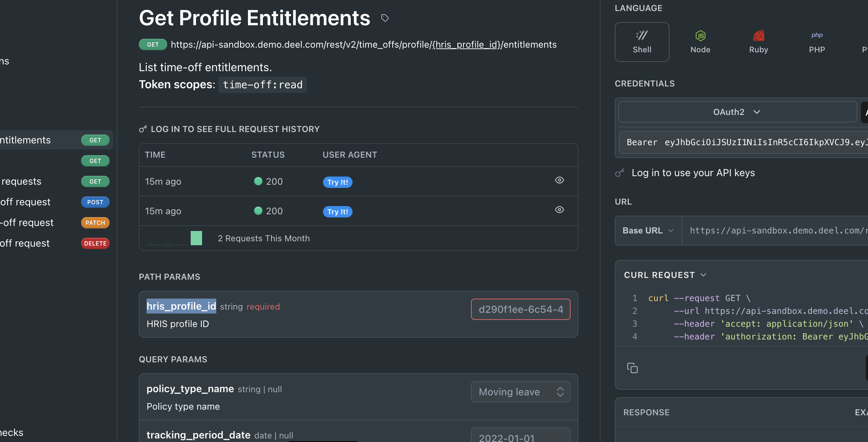
Task: Select the Node language option
Action: [700, 42]
